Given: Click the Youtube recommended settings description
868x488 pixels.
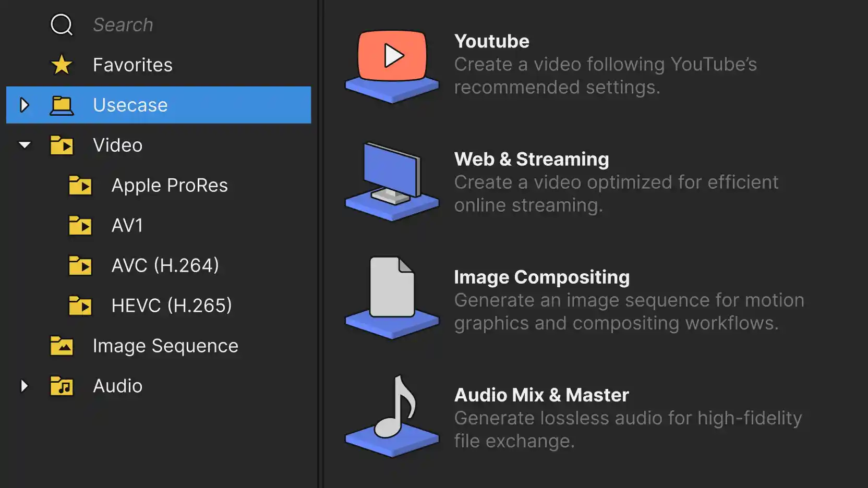Looking at the screenshot, I should (x=606, y=76).
